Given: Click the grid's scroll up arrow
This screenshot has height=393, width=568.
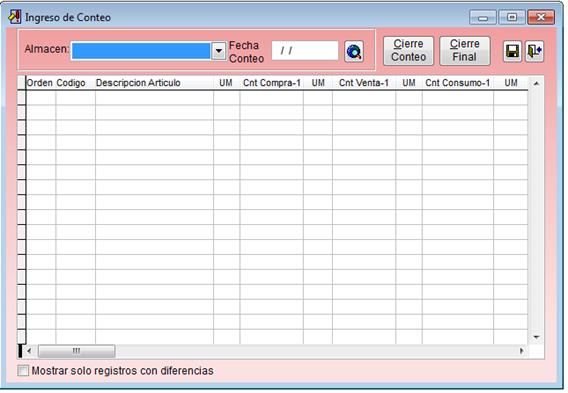Looking at the screenshot, I should 536,83.
